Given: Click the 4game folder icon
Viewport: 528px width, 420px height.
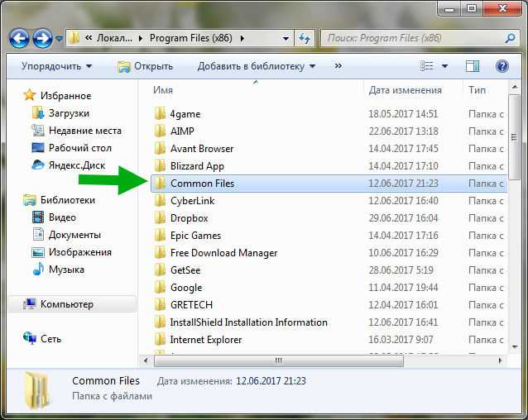Looking at the screenshot, I should click(x=160, y=114).
